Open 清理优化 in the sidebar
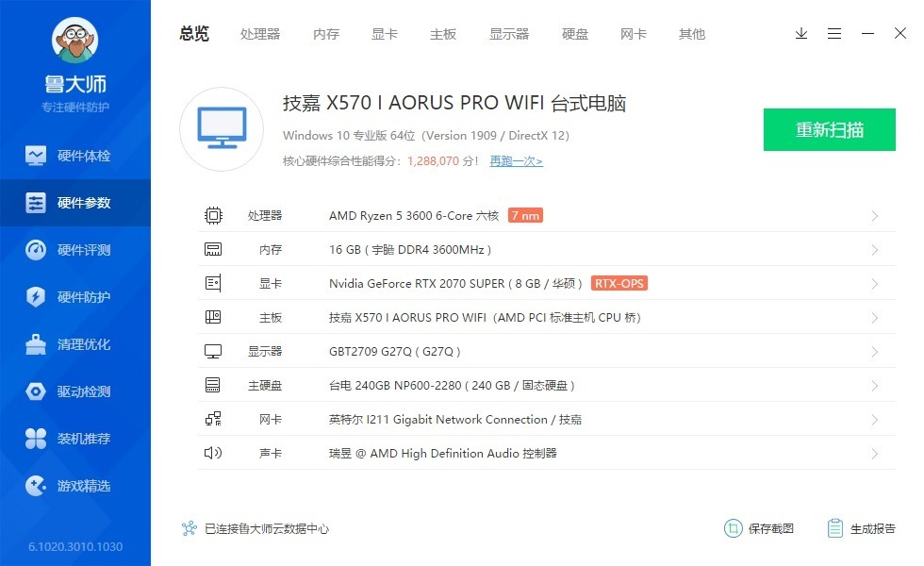The image size is (924, 566). 75,344
